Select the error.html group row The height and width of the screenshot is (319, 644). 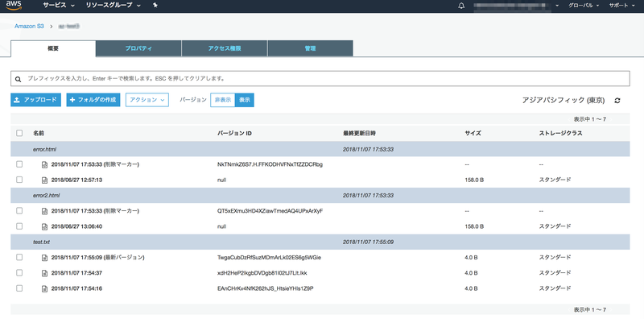tap(320, 149)
